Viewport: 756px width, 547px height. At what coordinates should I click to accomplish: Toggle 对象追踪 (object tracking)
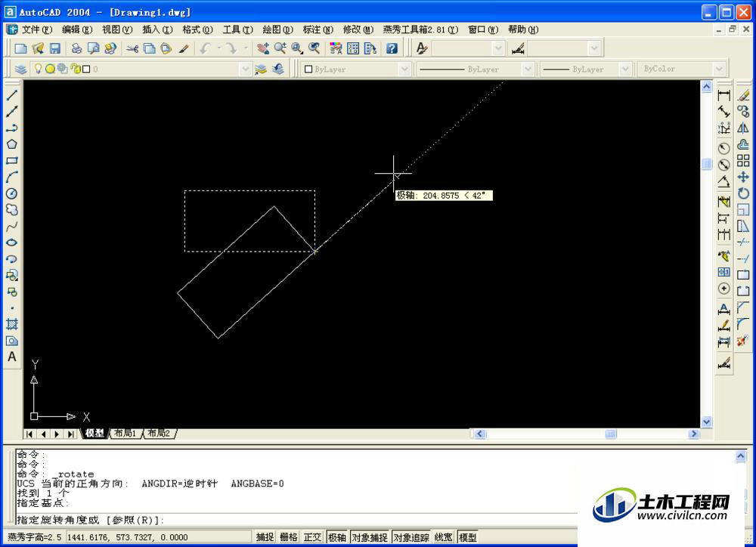411,537
